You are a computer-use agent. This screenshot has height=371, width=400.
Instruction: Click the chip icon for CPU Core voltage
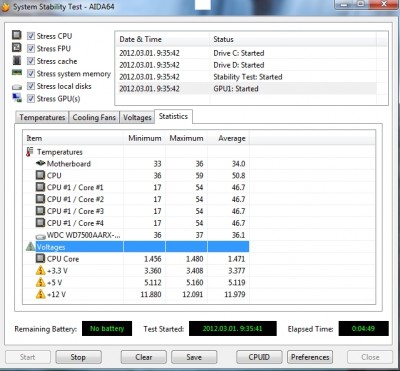[x=40, y=258]
